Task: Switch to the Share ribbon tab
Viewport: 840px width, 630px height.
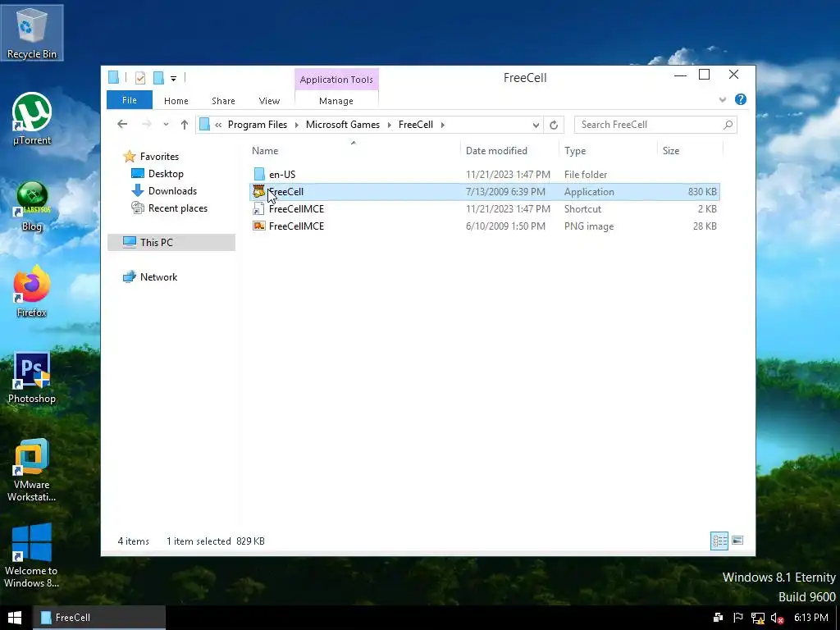Action: (x=223, y=101)
